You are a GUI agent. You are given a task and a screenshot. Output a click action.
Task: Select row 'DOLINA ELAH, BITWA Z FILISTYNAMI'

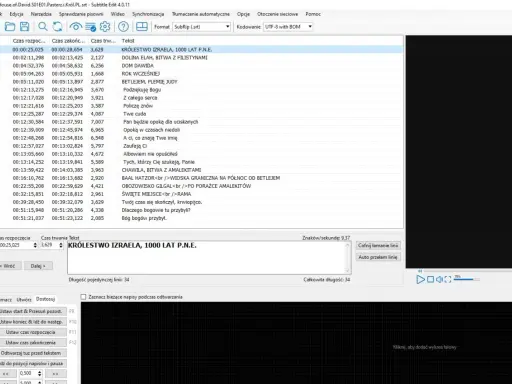point(201,58)
